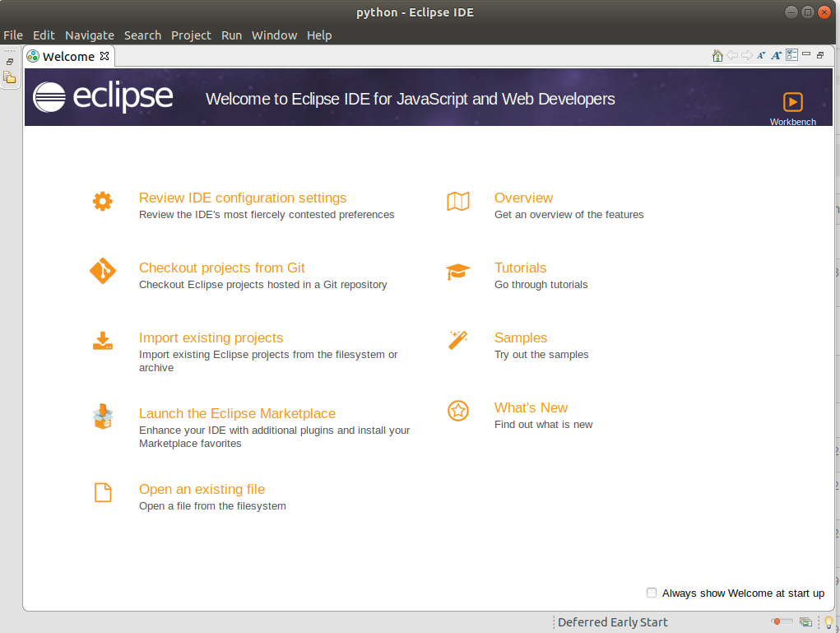The height and width of the screenshot is (633, 840).
Task: Close the Welcome tab
Action: [x=104, y=56]
